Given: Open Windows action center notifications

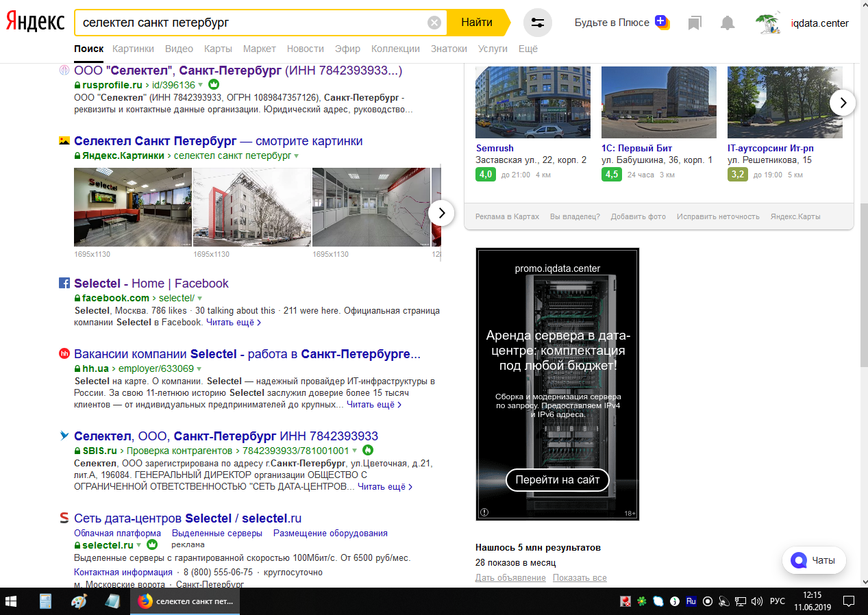Looking at the screenshot, I should (x=849, y=601).
